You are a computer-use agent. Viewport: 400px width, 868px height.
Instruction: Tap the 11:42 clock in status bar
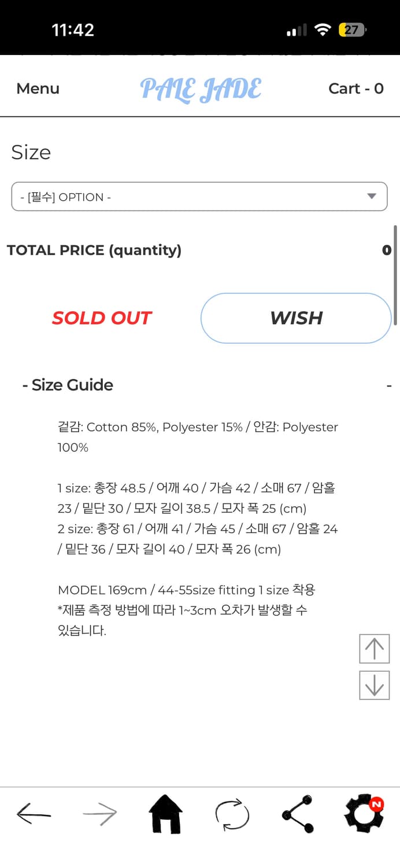73,30
